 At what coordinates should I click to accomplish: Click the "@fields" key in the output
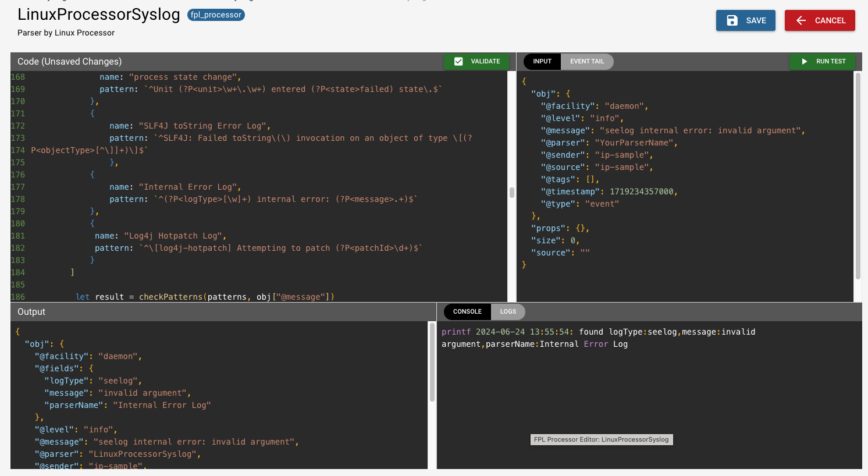coord(59,368)
